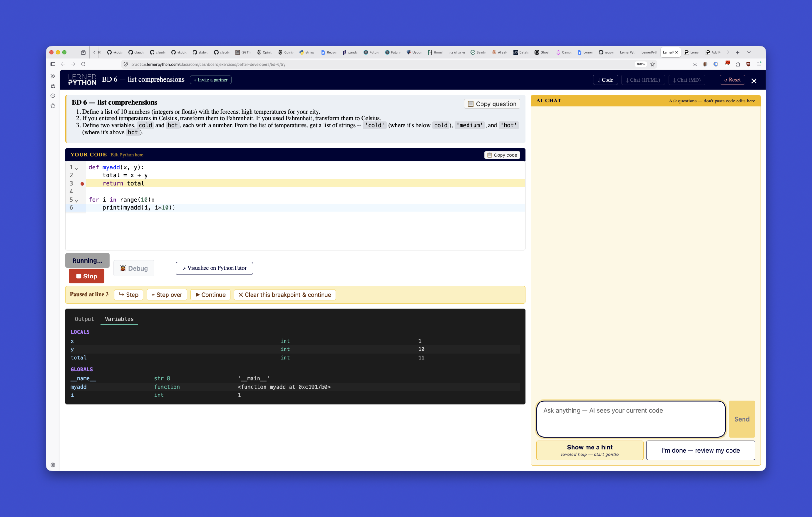
Task: Open the sidebar settings gear icon
Action: 53,465
